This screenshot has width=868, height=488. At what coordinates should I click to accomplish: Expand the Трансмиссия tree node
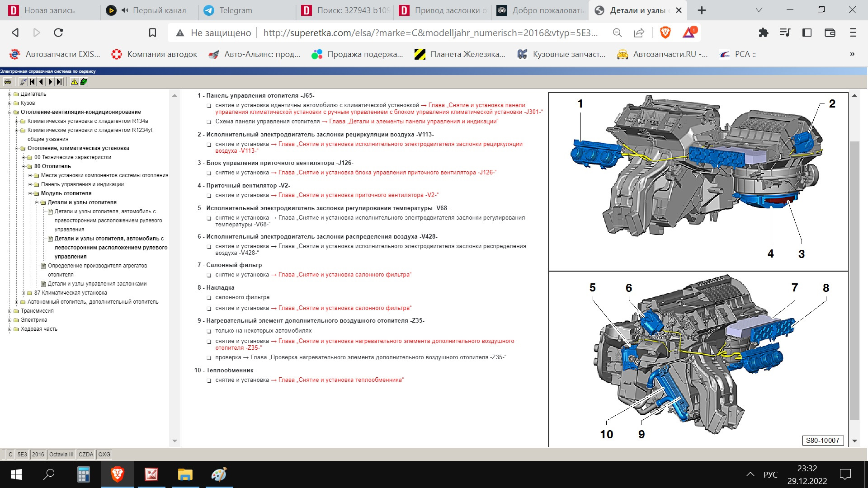[9, 311]
